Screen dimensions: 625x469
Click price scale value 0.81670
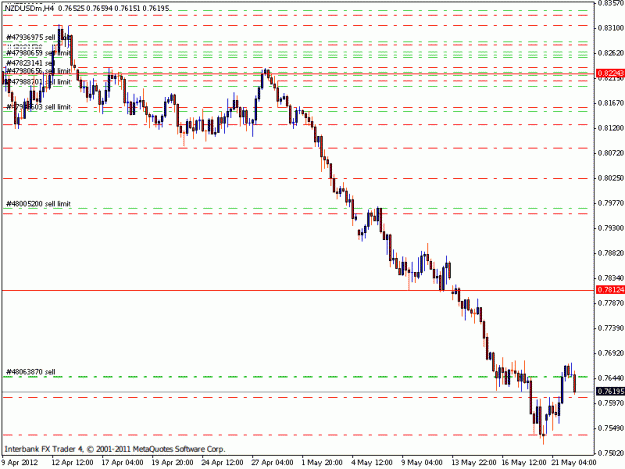point(611,103)
